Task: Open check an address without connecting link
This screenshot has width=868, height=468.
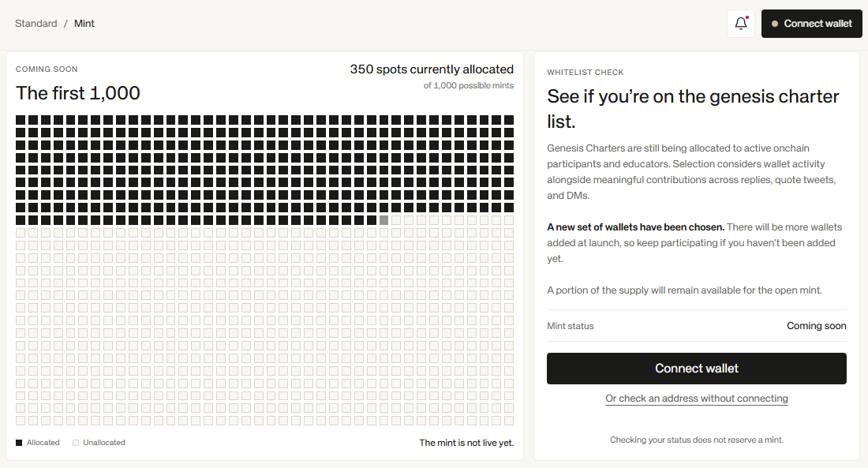Action: [x=697, y=399]
